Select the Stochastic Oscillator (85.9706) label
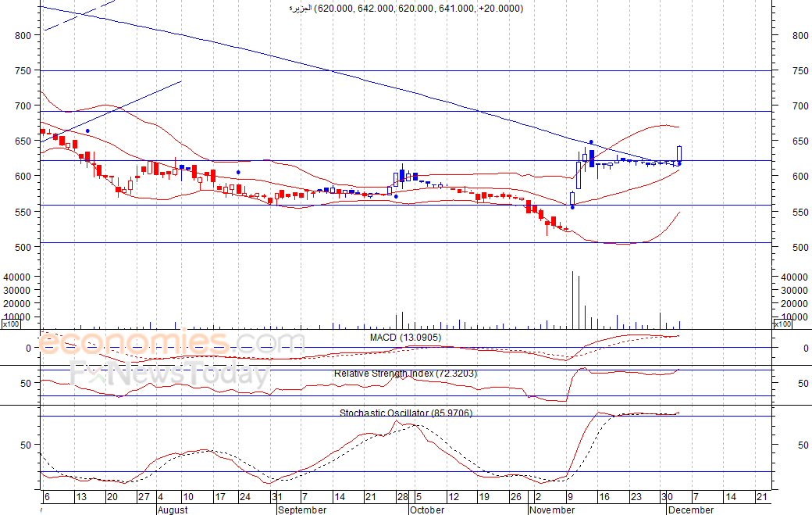The height and width of the screenshot is (515, 812). pyautogui.click(x=405, y=413)
